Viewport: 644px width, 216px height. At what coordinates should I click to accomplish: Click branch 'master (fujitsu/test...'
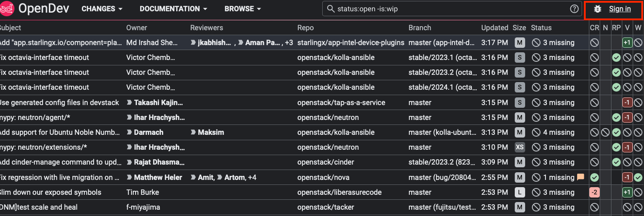coord(442,207)
